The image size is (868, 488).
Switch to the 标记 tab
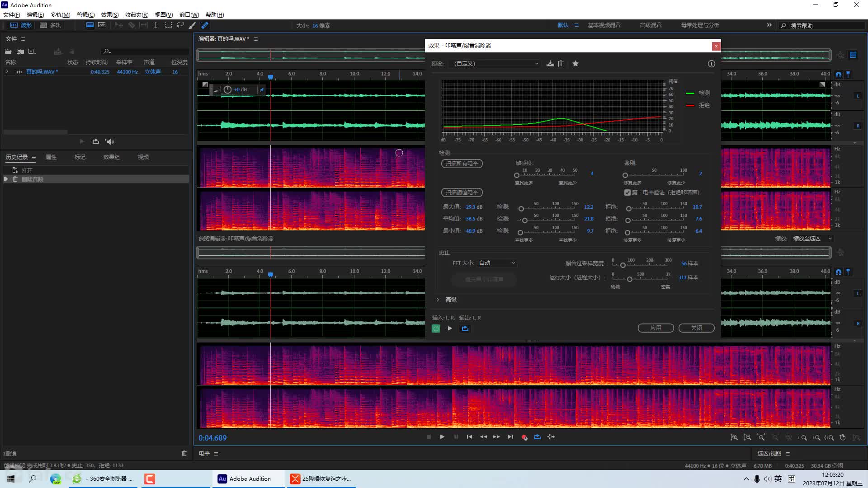click(80, 157)
